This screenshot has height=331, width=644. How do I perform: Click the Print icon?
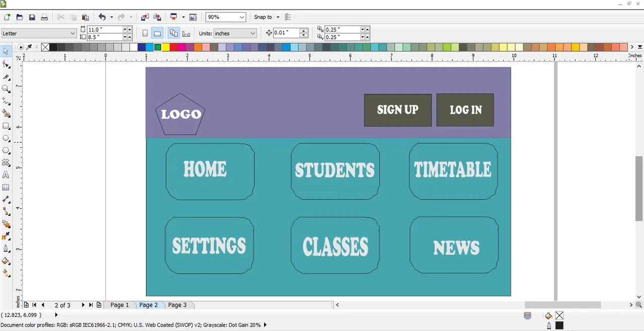click(44, 17)
